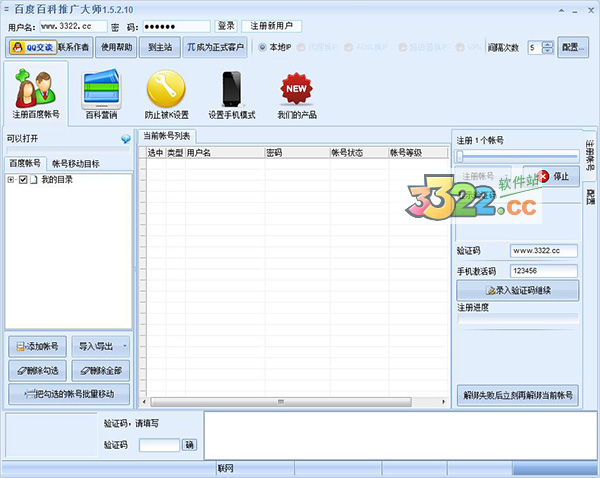Click the 注册进度 progress bar

pos(518,318)
